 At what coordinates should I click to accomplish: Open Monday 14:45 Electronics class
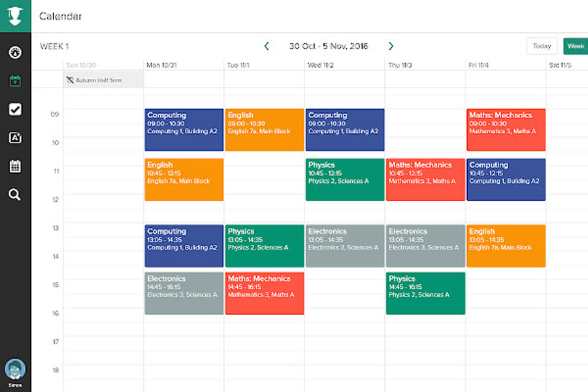(184, 293)
